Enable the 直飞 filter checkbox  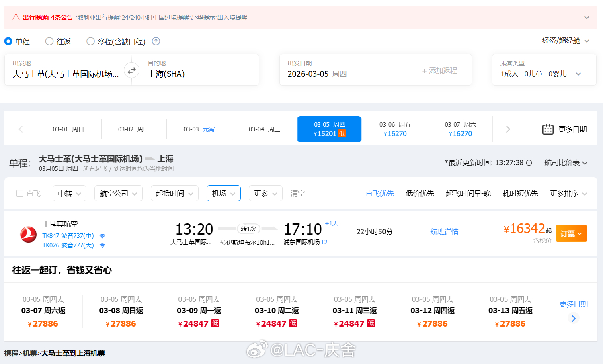19,193
